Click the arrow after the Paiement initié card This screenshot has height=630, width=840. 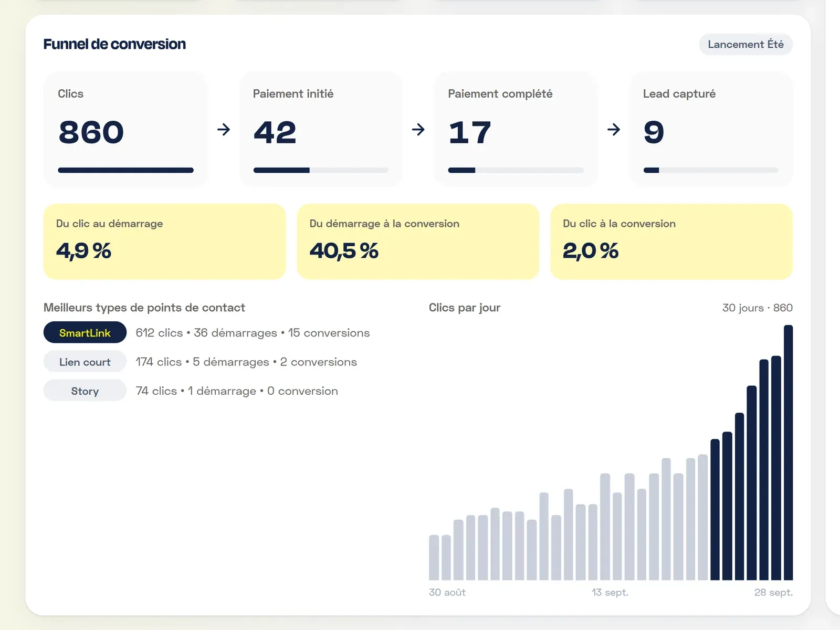(418, 129)
